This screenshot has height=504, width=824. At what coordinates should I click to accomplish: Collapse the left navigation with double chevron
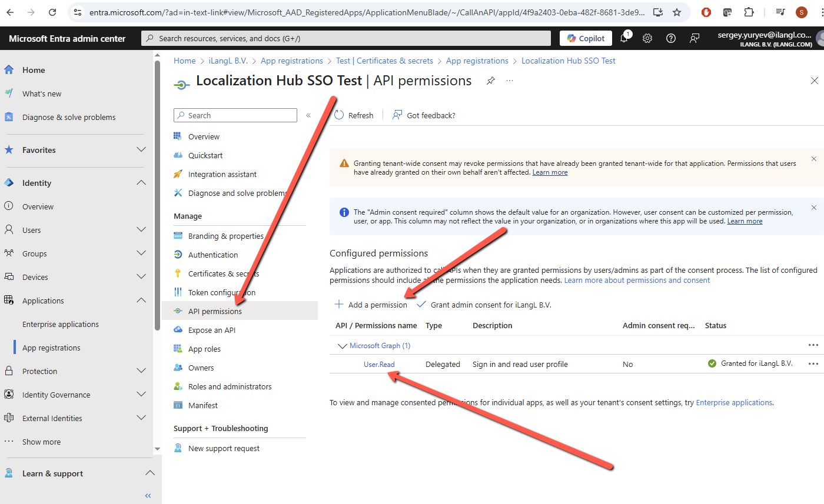coord(148,496)
